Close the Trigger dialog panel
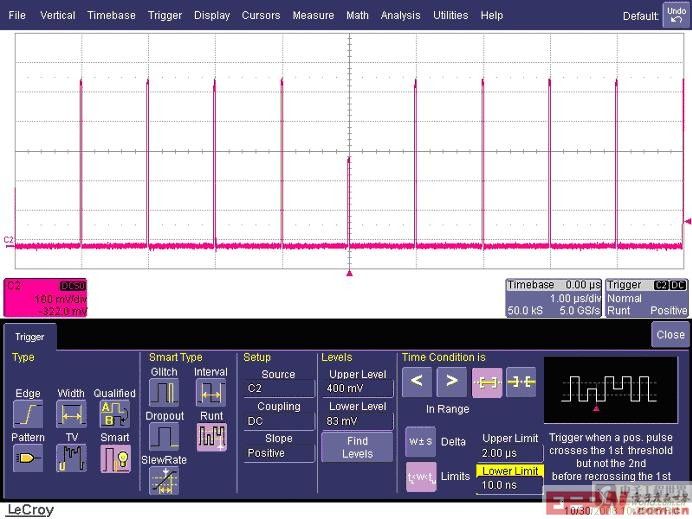 point(669,335)
